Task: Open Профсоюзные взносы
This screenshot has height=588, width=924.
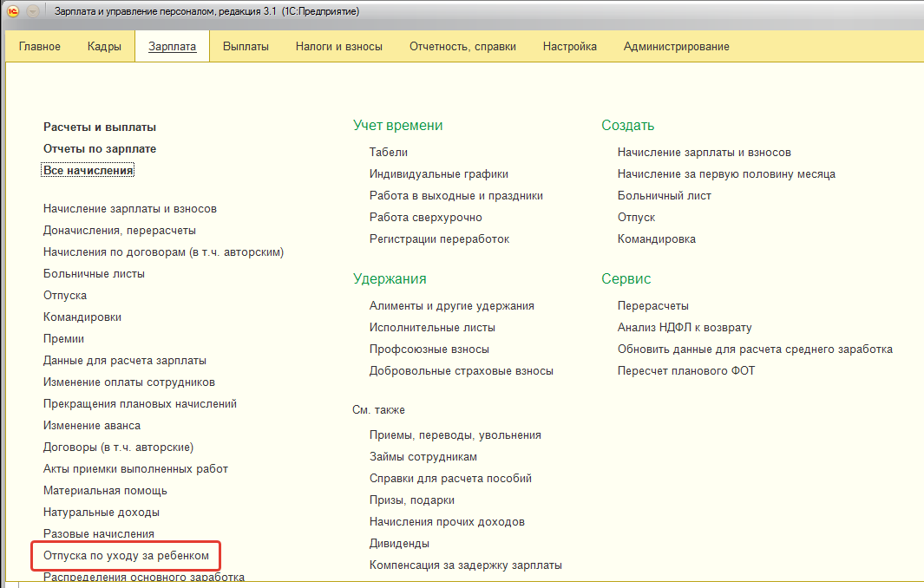Action: (x=429, y=350)
